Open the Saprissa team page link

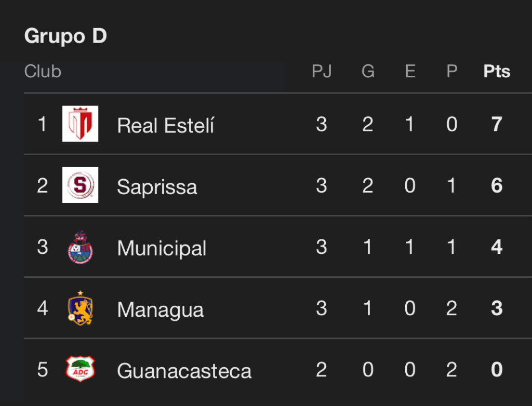pos(157,186)
